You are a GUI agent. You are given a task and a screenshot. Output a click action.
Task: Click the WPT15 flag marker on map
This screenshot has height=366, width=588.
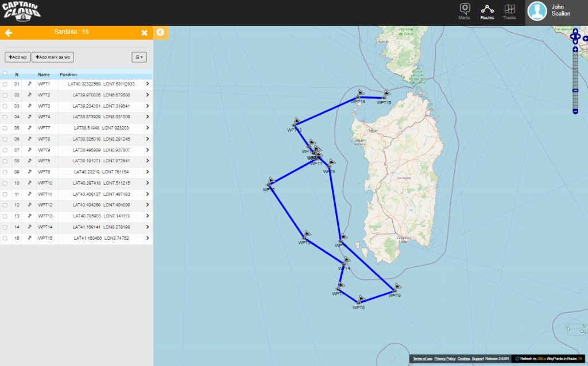click(x=386, y=94)
